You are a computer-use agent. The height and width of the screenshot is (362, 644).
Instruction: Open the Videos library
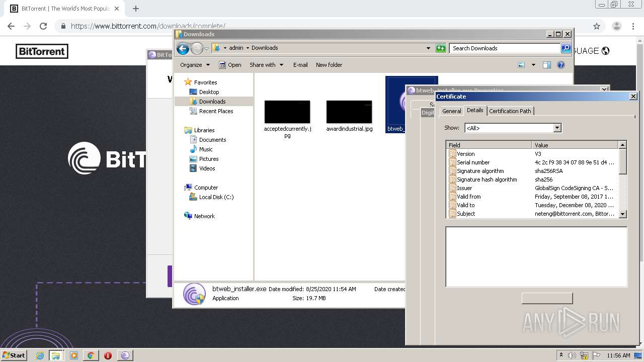(207, 168)
